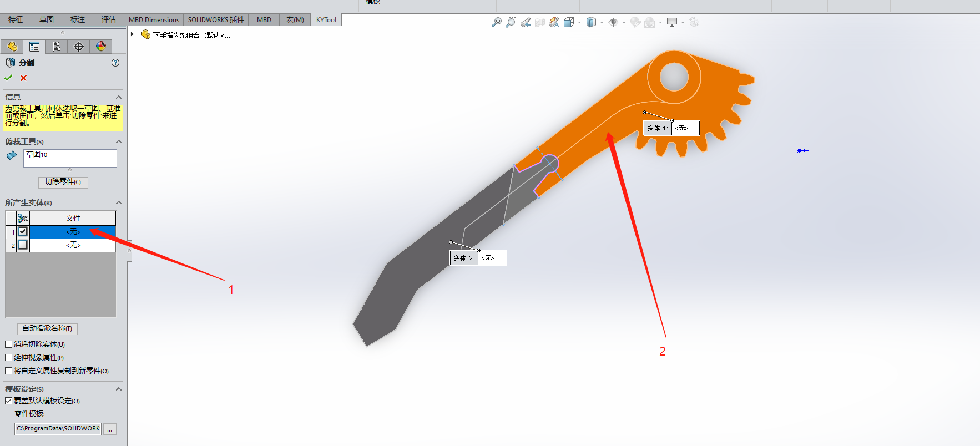
Task: Click the View Orientation cube icon
Action: click(569, 22)
